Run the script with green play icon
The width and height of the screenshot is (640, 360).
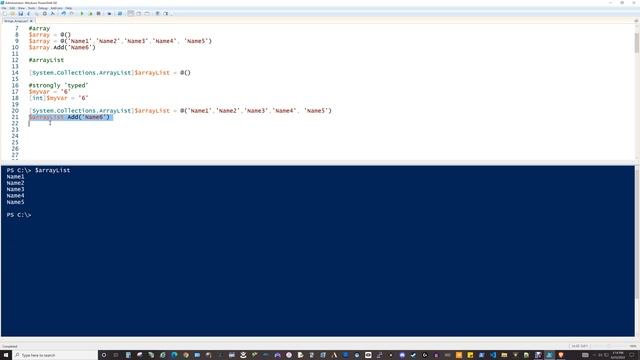tap(82, 13)
